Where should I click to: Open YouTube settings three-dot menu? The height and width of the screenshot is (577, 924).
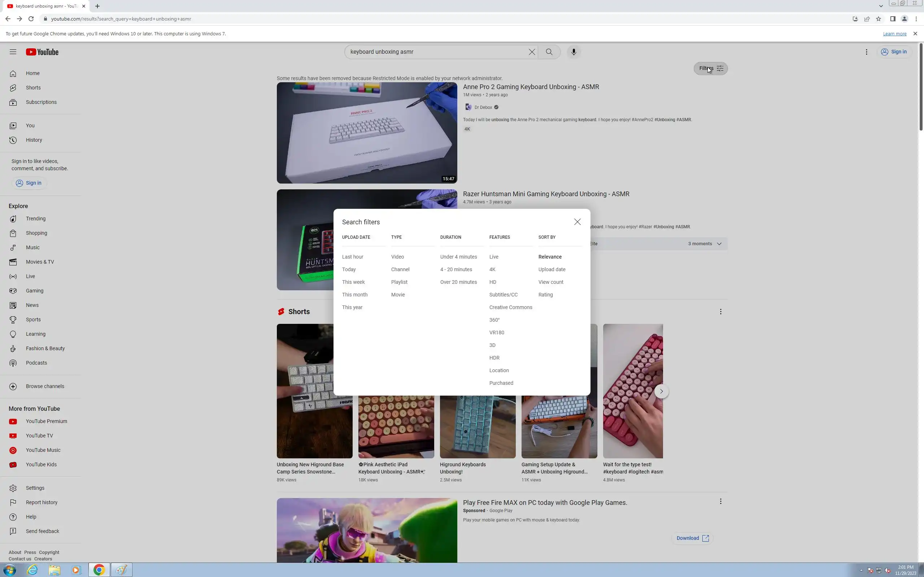pyautogui.click(x=866, y=52)
